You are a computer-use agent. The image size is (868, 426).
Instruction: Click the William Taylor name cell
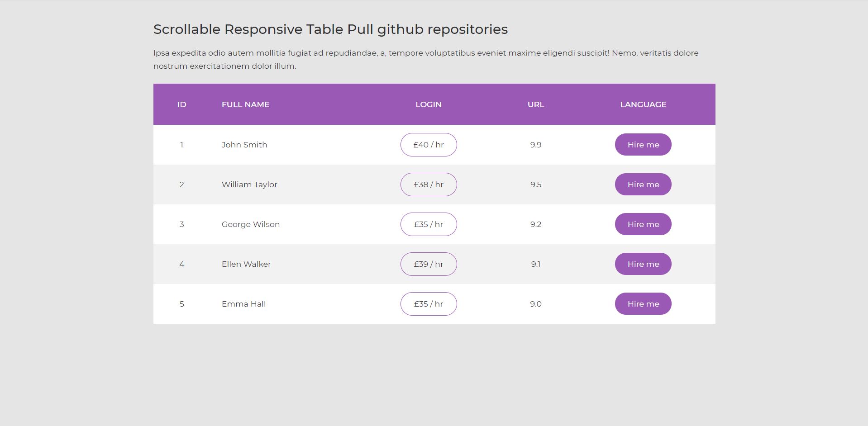[x=249, y=185]
